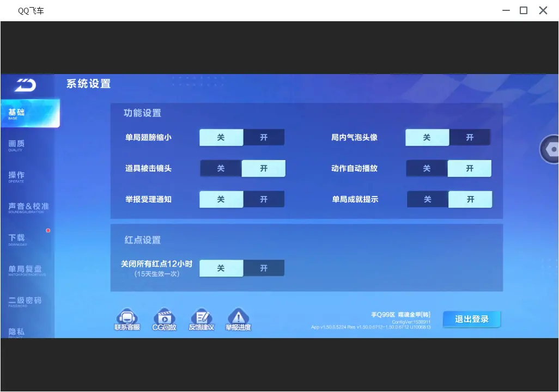Screen dimensions: 559x392
Task: Click the 道具被击镜头 label
Action: coord(148,168)
